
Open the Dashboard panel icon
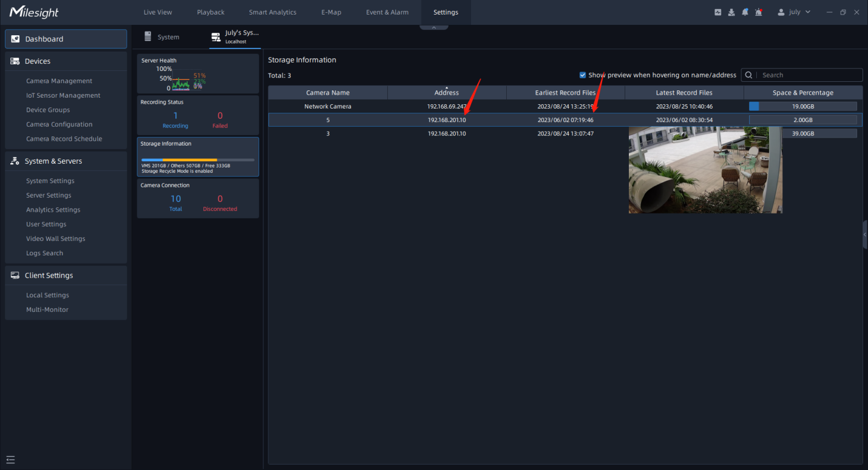(x=14, y=38)
